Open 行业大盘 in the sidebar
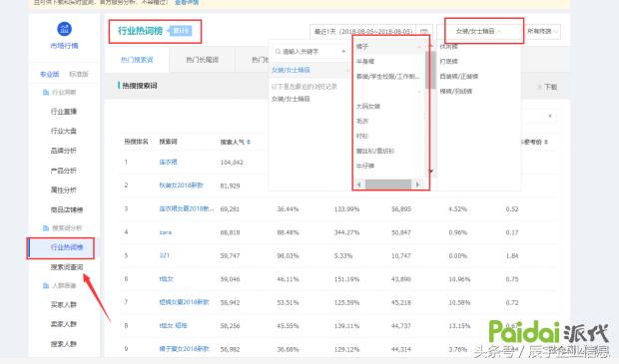 [64, 131]
